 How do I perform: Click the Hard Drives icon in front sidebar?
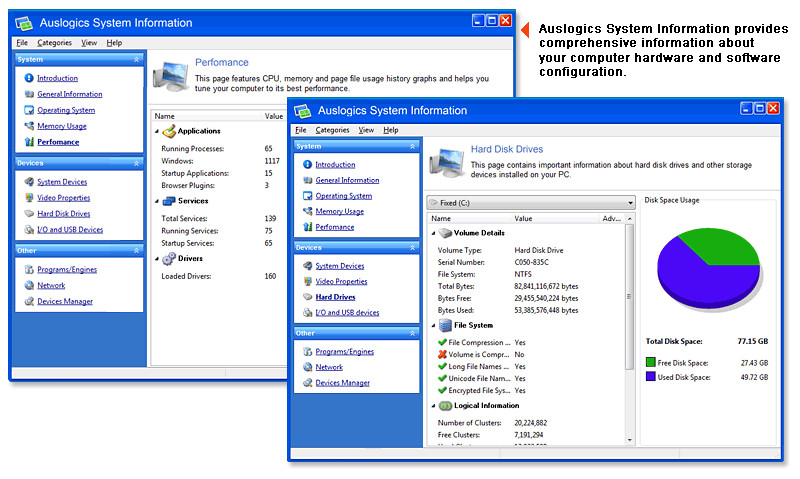click(307, 296)
